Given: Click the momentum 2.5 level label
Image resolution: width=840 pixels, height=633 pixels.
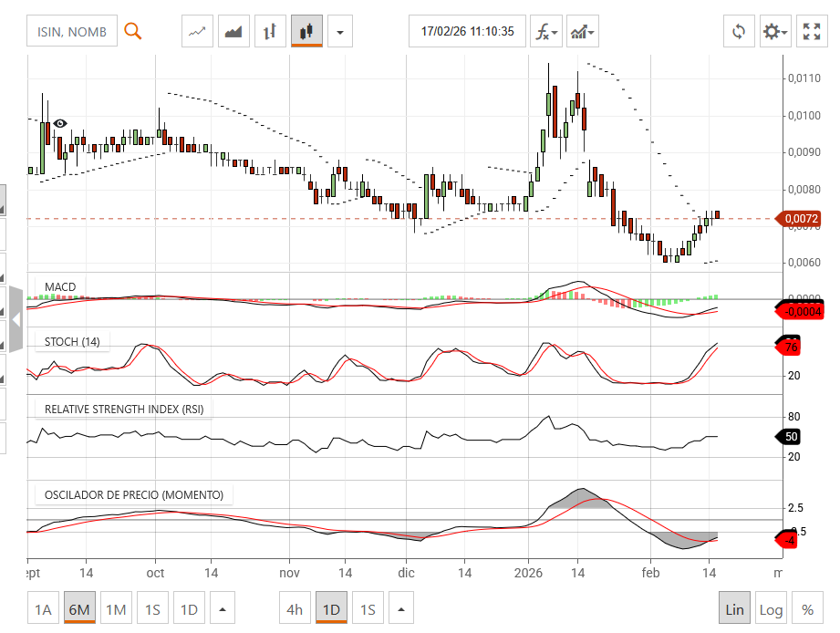Looking at the screenshot, I should tap(795, 508).
